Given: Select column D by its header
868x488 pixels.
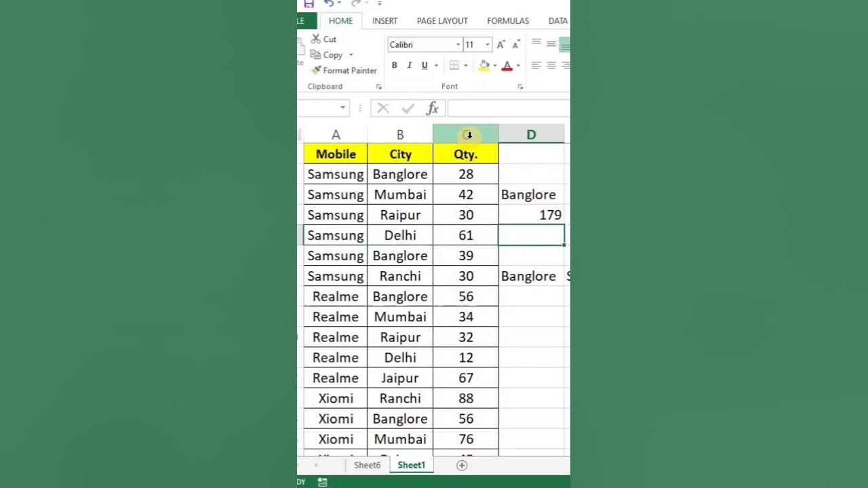Looking at the screenshot, I should tap(531, 135).
